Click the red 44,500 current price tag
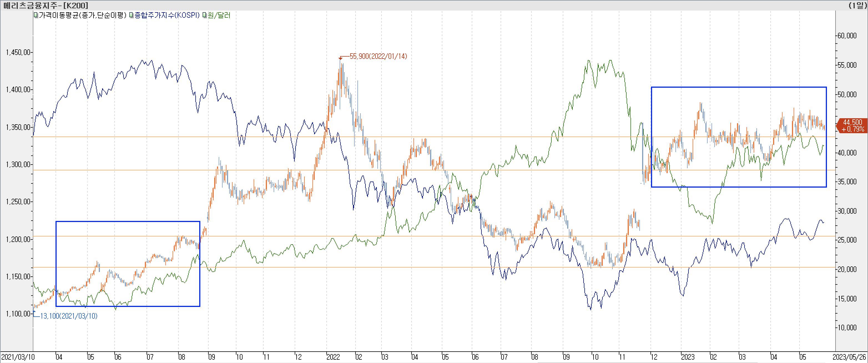Screen dimensions: 868x363 click(852, 125)
